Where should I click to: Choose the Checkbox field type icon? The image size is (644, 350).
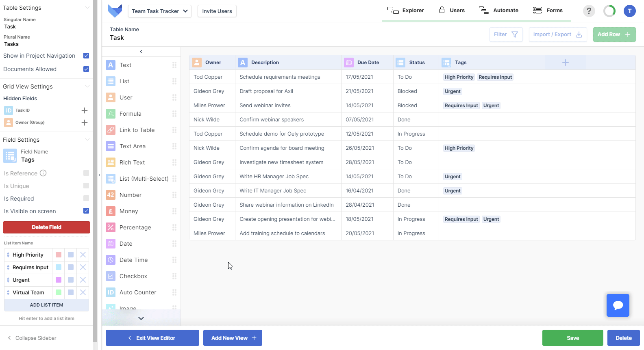(111, 276)
